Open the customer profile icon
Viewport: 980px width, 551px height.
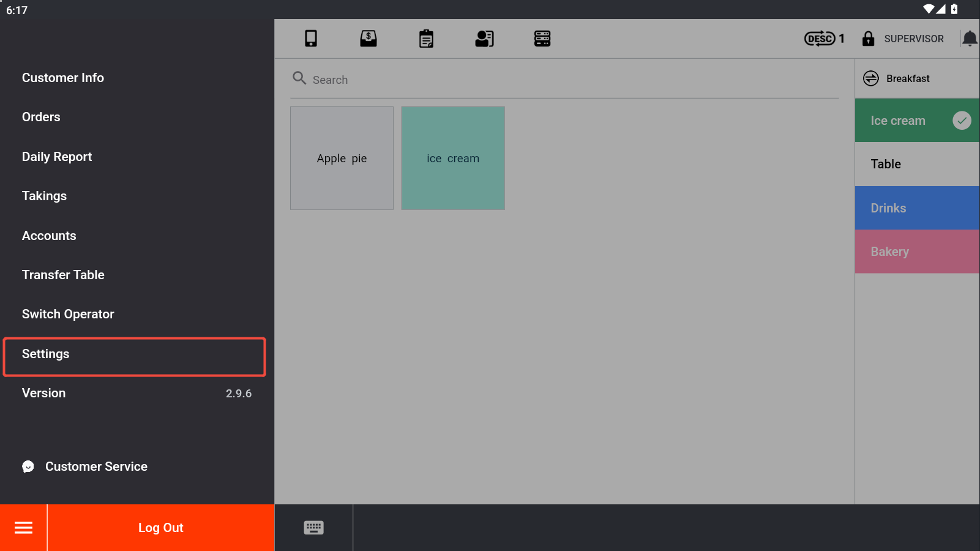pyautogui.click(x=484, y=39)
